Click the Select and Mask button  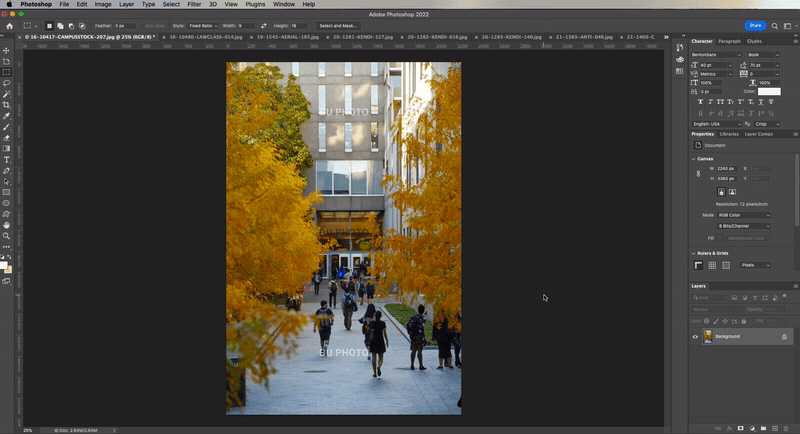point(339,25)
